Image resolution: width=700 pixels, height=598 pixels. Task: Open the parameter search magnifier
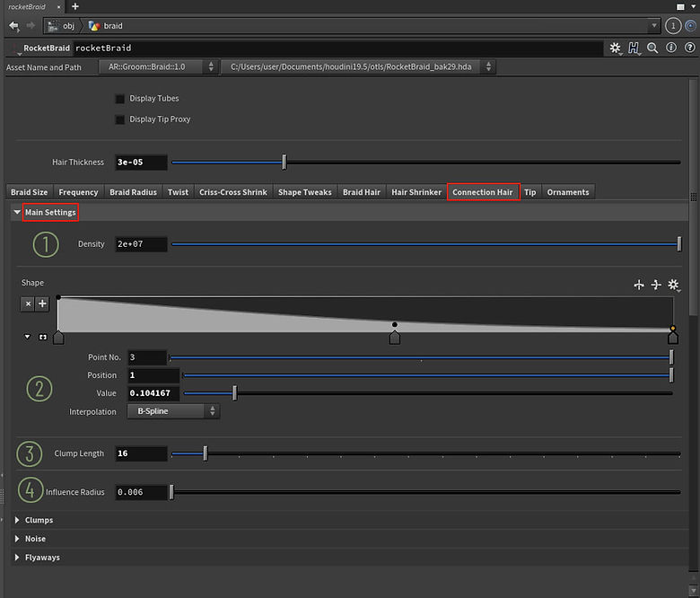(x=652, y=48)
